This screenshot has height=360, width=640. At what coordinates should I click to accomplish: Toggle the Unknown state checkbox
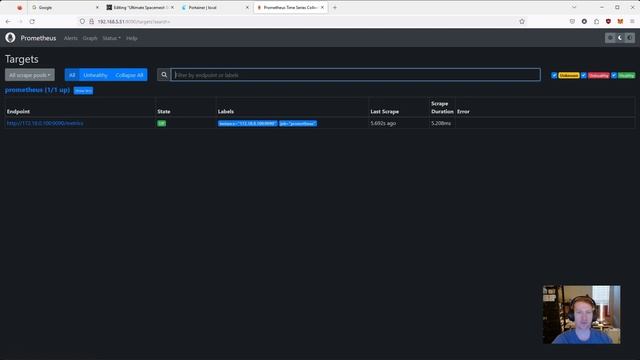point(554,75)
